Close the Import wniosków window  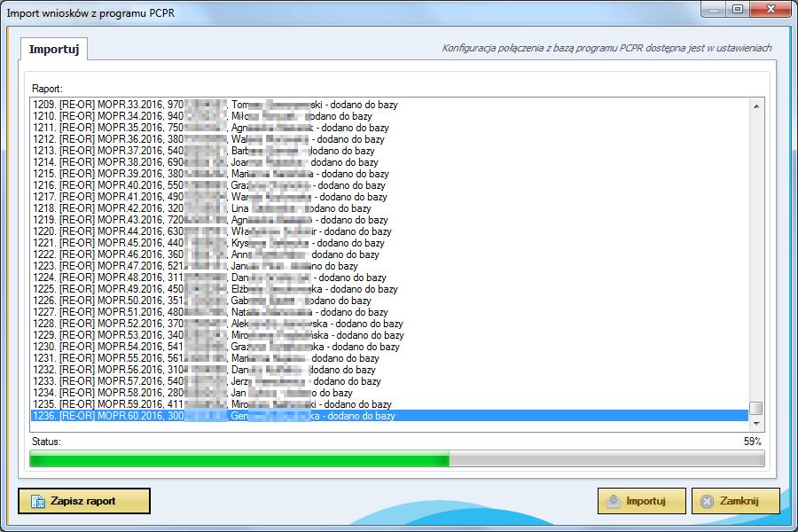click(x=770, y=9)
